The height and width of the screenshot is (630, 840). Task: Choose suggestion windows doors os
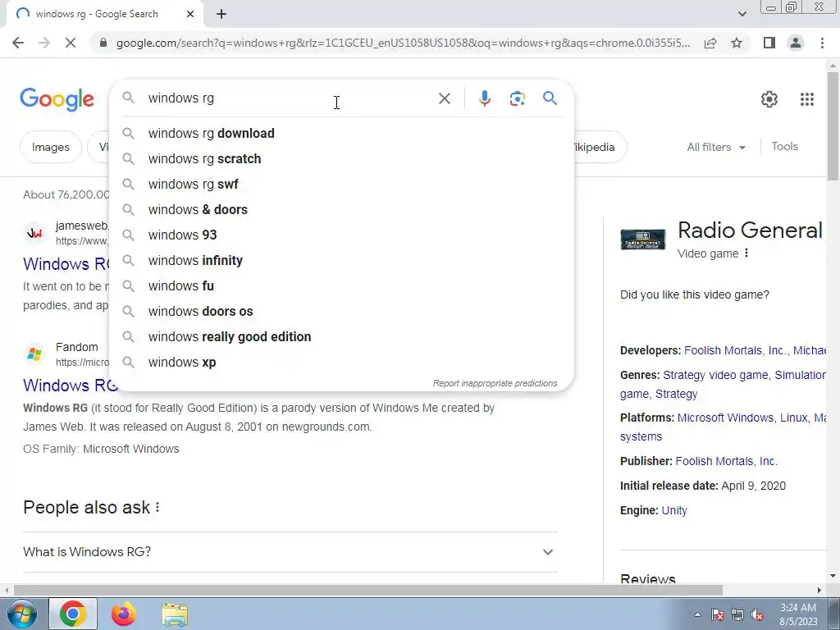[341, 311]
